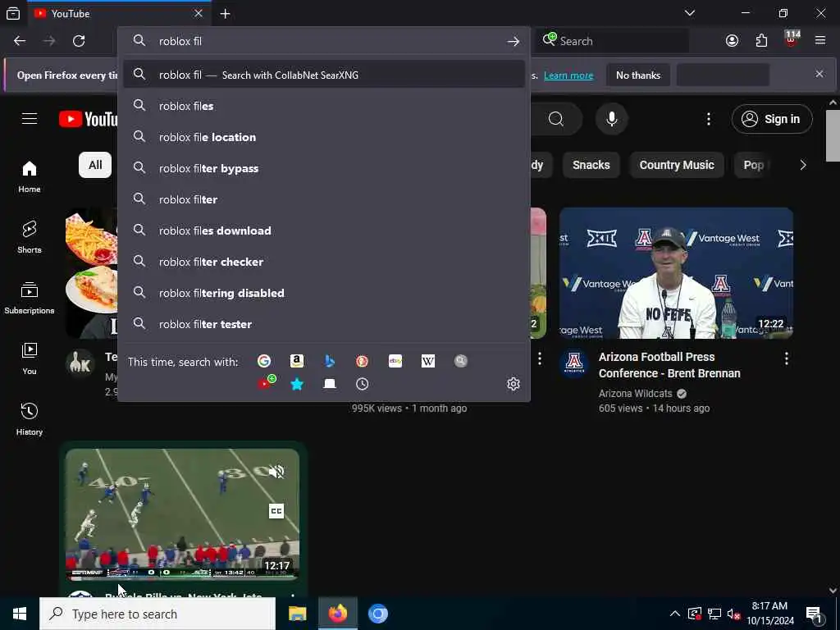Open Subscriptions in YouTube sidebar

point(30,298)
